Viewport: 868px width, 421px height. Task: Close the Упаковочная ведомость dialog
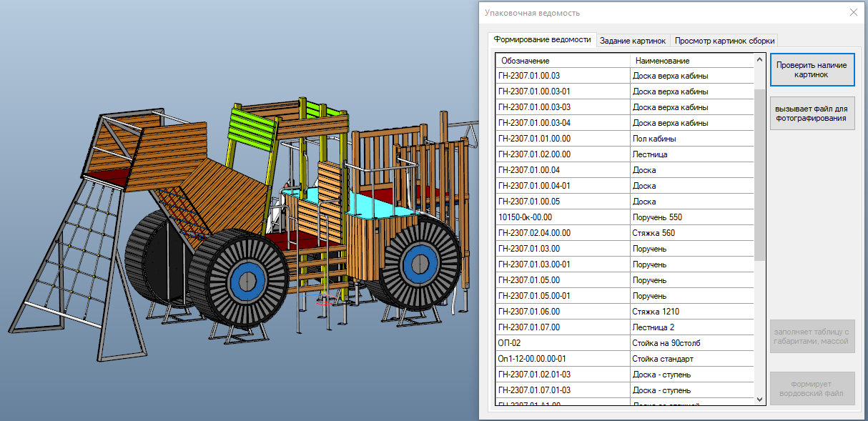(853, 12)
